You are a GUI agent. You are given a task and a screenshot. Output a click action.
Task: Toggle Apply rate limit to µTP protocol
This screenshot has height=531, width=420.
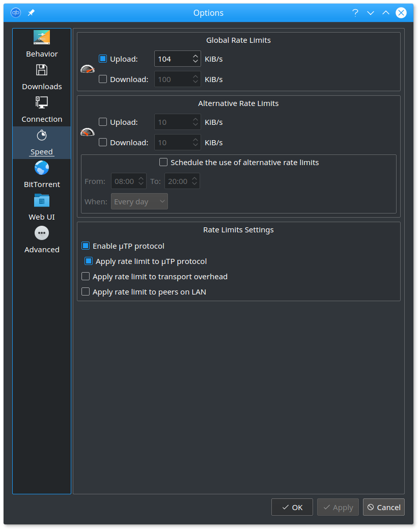89,261
